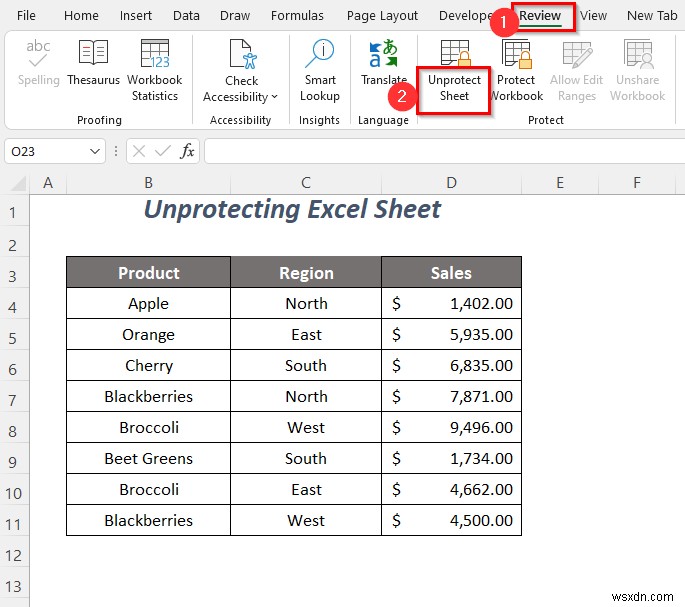This screenshot has width=685, height=607.
Task: Select column A header
Action: (48, 183)
